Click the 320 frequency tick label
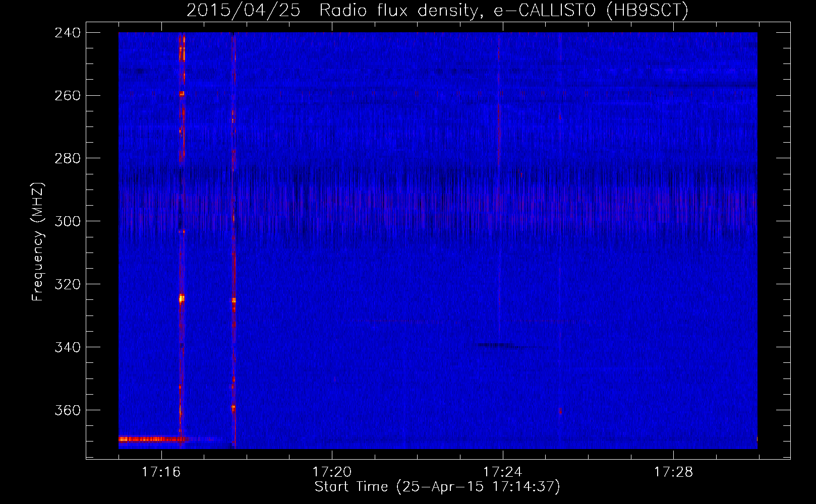The height and width of the screenshot is (504, 816). click(68, 285)
